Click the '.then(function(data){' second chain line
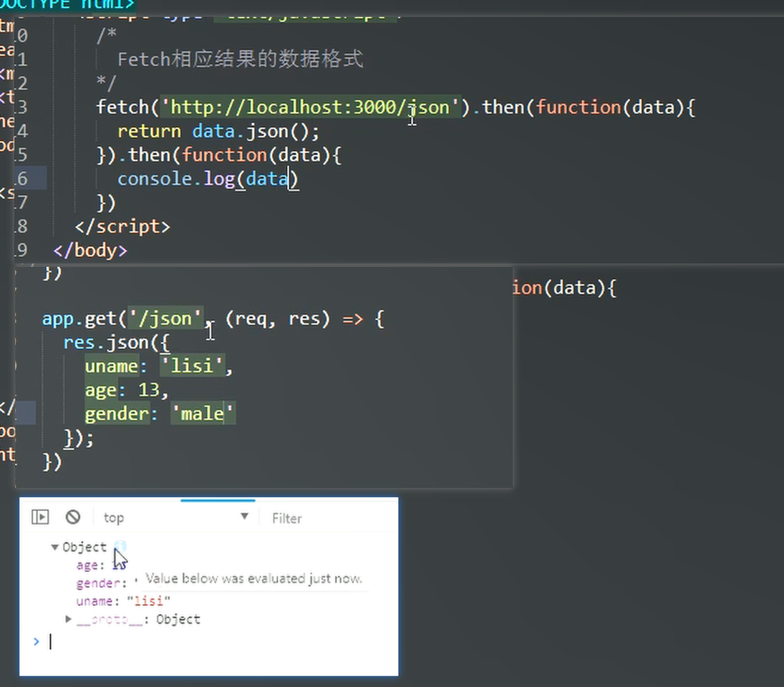The height and width of the screenshot is (687, 784). pyautogui.click(x=219, y=155)
